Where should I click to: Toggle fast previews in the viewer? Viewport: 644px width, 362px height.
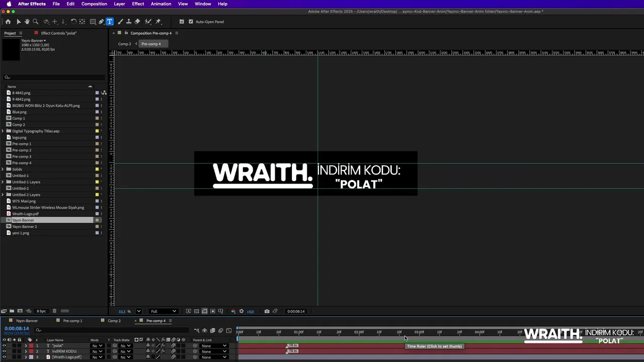click(189, 311)
